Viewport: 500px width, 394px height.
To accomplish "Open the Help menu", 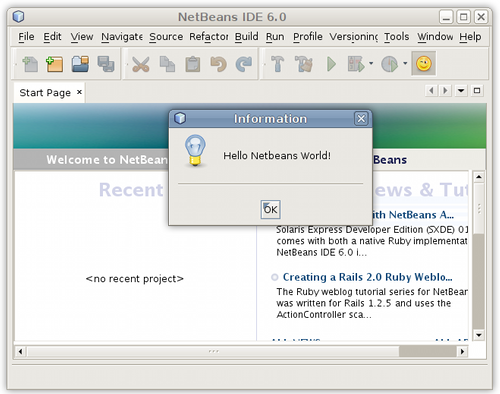I will pos(470,36).
